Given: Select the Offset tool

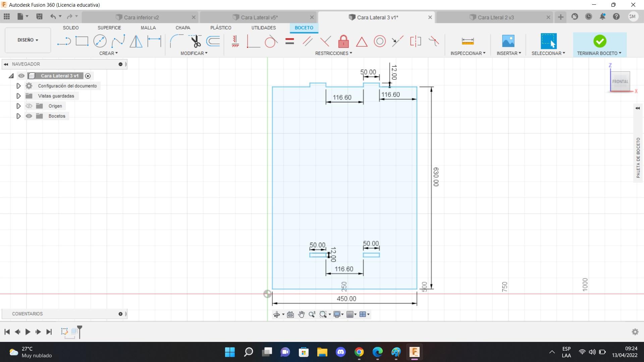Looking at the screenshot, I should pyautogui.click(x=213, y=41).
